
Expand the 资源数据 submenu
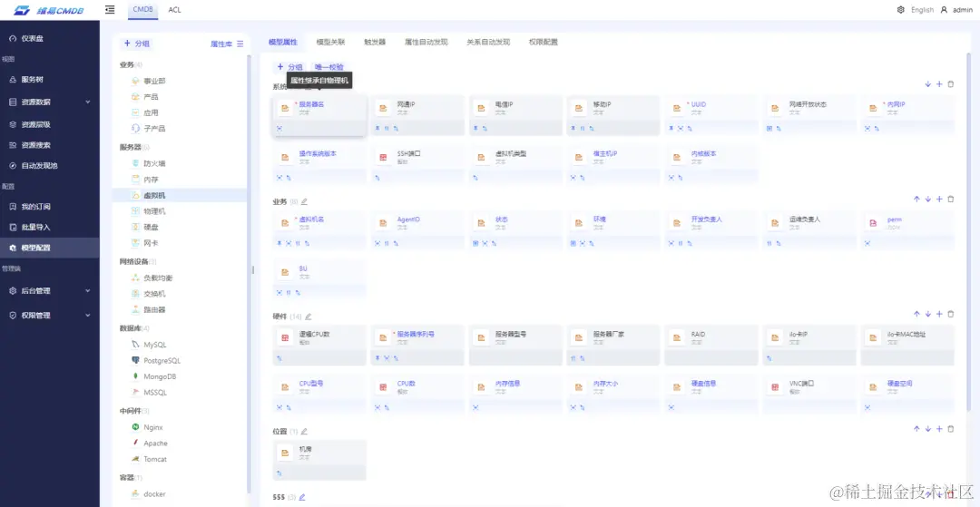pyautogui.click(x=87, y=102)
